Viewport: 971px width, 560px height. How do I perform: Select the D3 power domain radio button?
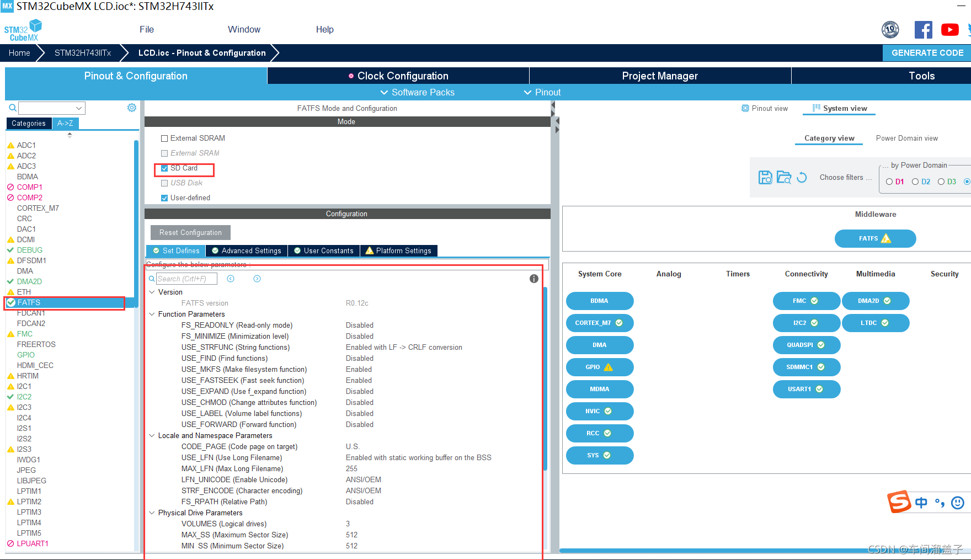point(941,182)
